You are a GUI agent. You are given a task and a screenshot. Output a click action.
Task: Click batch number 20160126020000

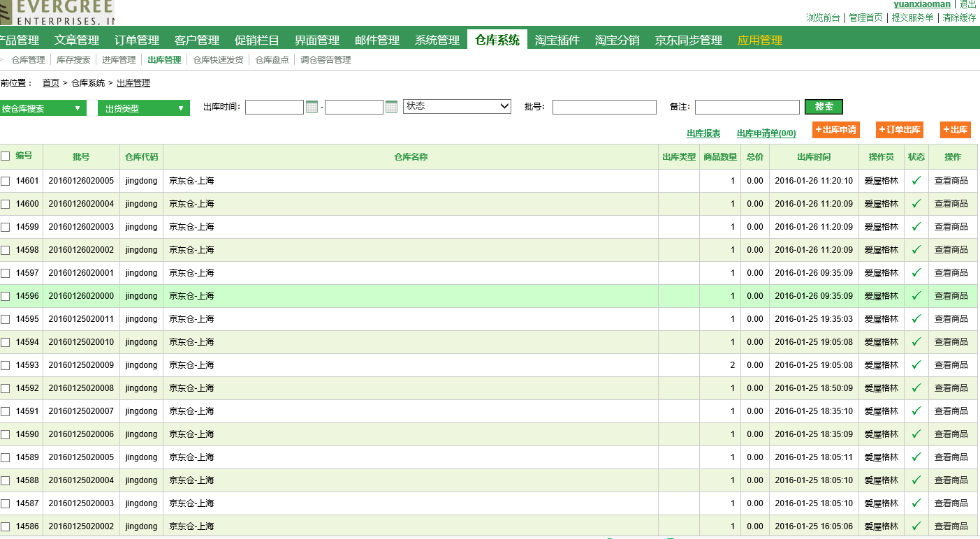[81, 296]
